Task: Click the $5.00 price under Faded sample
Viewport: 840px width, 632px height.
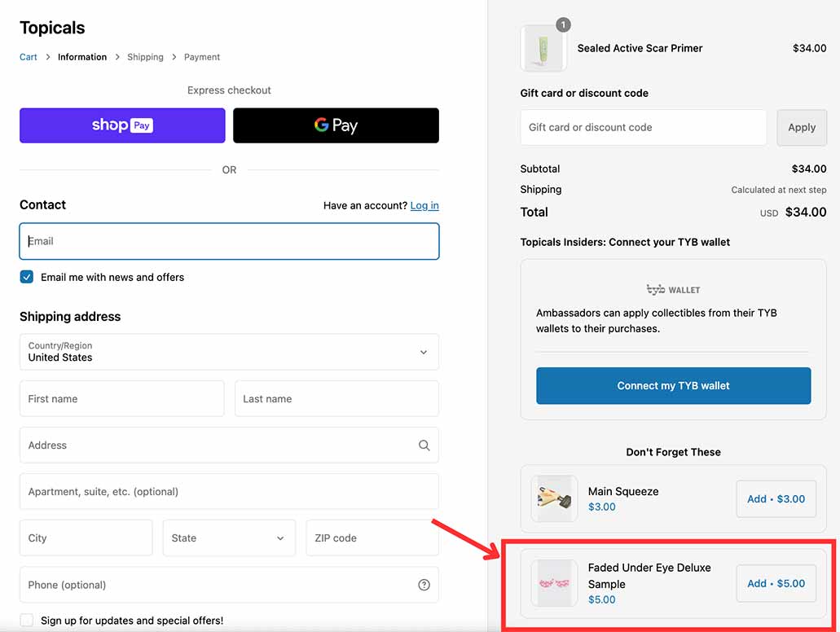Action: pyautogui.click(x=601, y=600)
